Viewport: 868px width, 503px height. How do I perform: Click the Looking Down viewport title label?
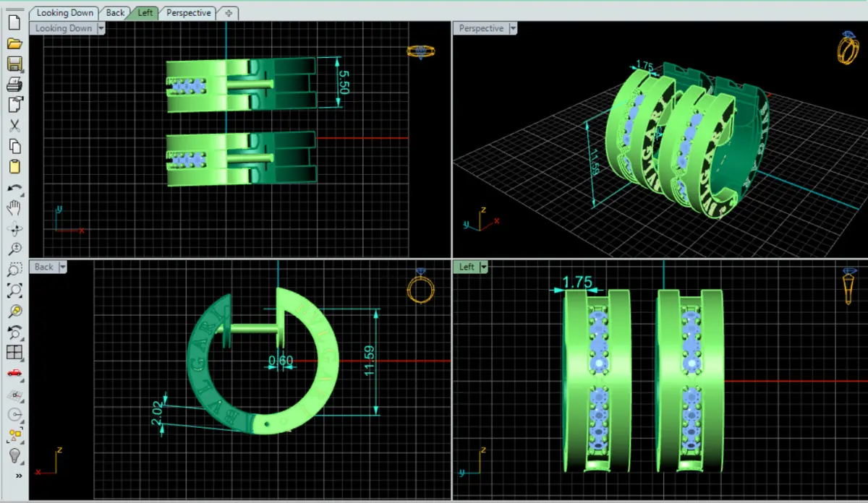coord(63,28)
